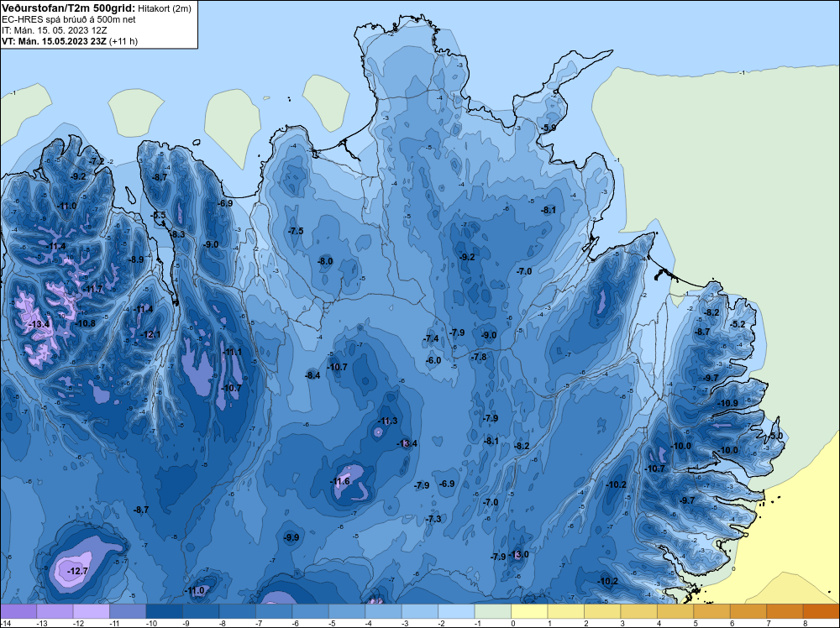Click the title 'Veðurstofan/T2m 500grid:'

[67, 8]
